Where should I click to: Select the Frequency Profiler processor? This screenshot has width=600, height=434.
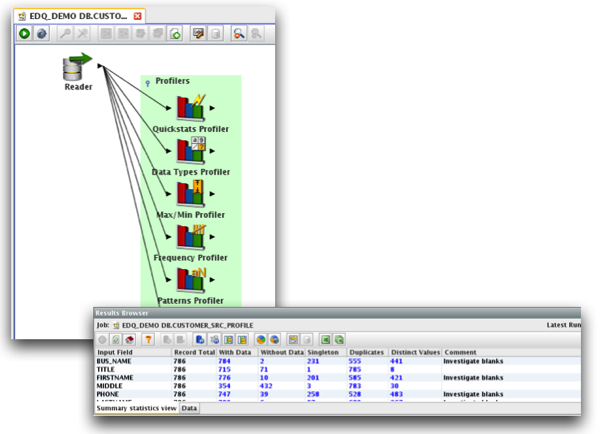[x=191, y=236]
